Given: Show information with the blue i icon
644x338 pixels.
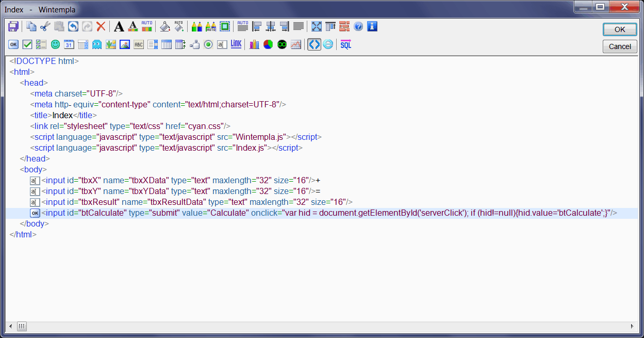Looking at the screenshot, I should tap(372, 26).
